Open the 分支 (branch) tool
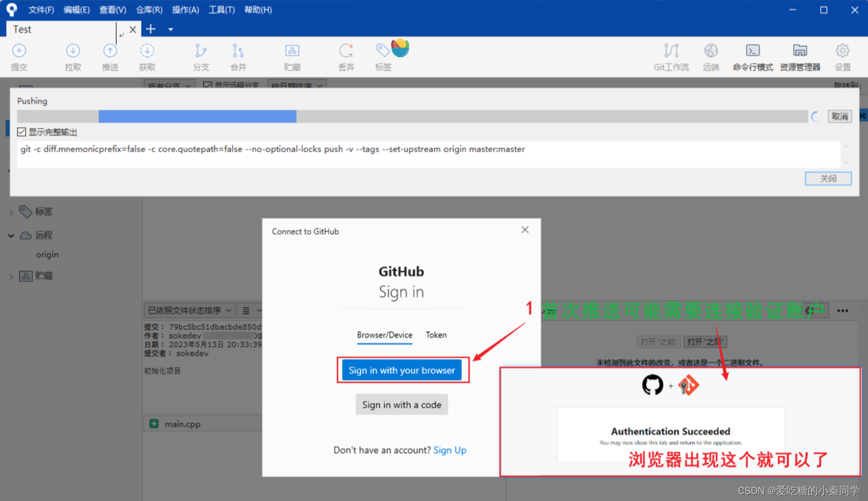This screenshot has height=501, width=868. pyautogui.click(x=201, y=57)
